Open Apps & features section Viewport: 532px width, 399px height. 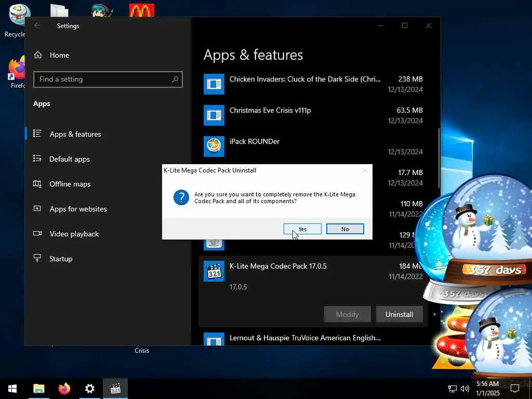click(x=75, y=134)
